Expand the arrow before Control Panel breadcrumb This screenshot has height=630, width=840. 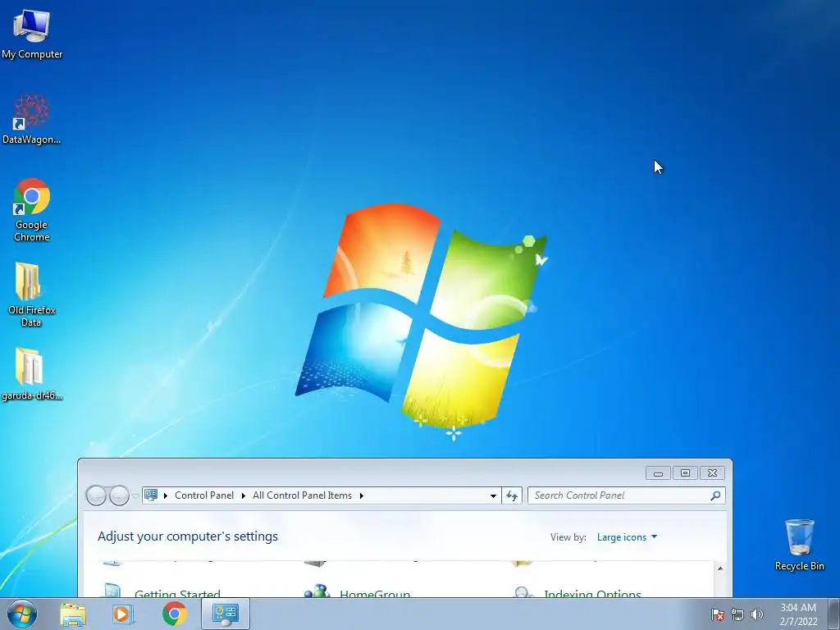[166, 495]
